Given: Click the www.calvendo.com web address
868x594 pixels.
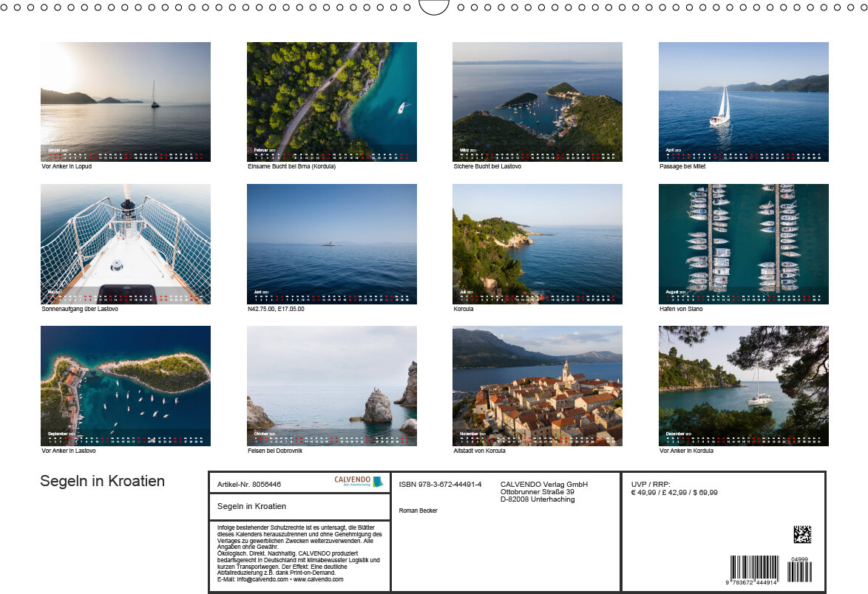Looking at the screenshot, I should pyautogui.click(x=319, y=580).
